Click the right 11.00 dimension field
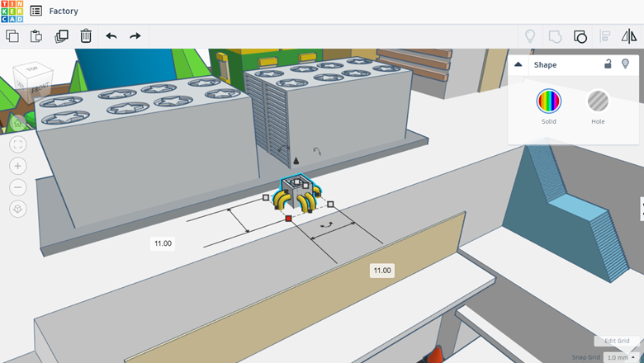 [x=382, y=271]
